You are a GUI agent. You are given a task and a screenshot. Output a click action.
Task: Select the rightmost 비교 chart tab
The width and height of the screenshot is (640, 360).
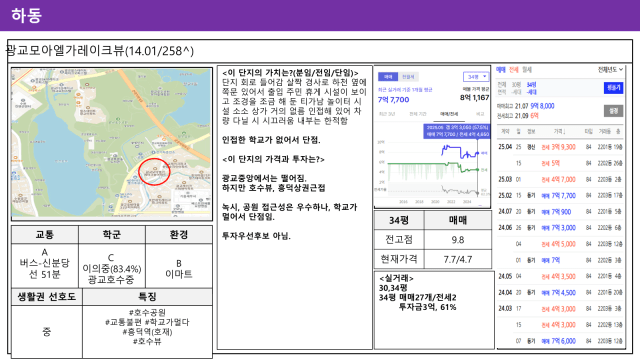[x=480, y=114]
